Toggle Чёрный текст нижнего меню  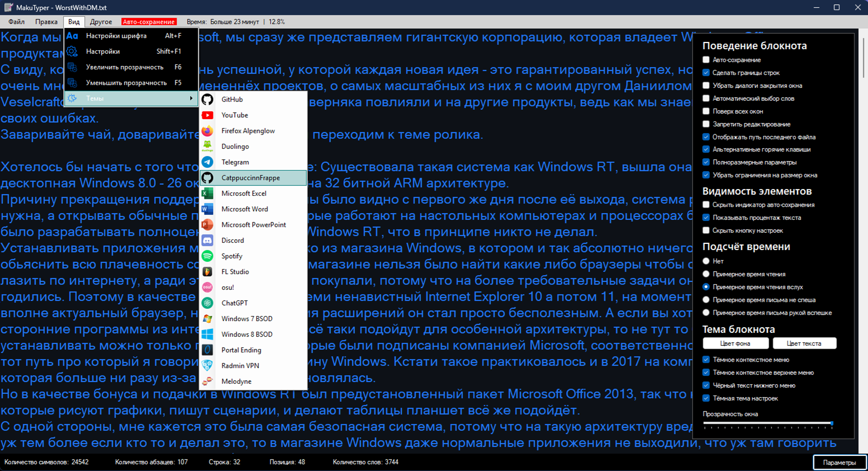tap(706, 385)
